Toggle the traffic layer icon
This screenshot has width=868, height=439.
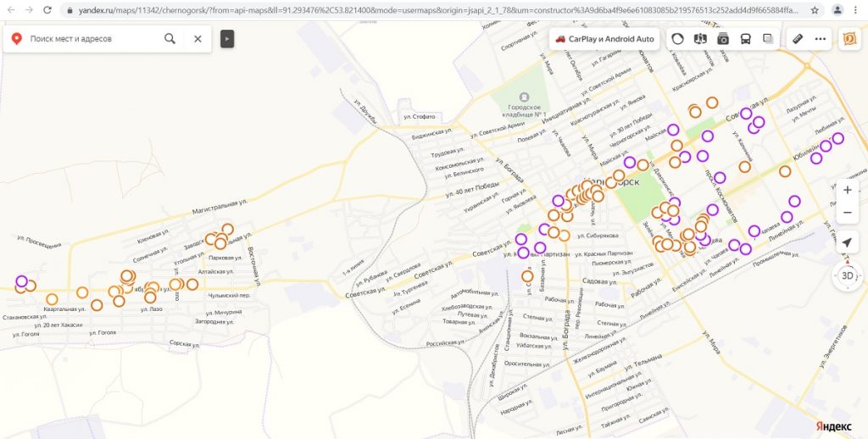678,39
